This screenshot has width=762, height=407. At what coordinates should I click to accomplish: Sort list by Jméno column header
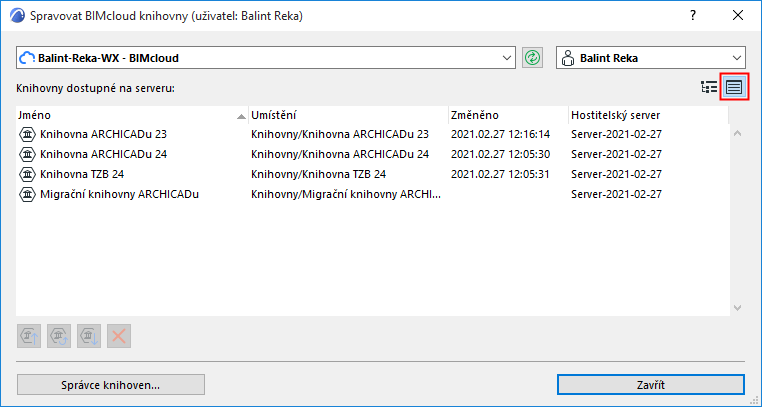[x=130, y=115]
